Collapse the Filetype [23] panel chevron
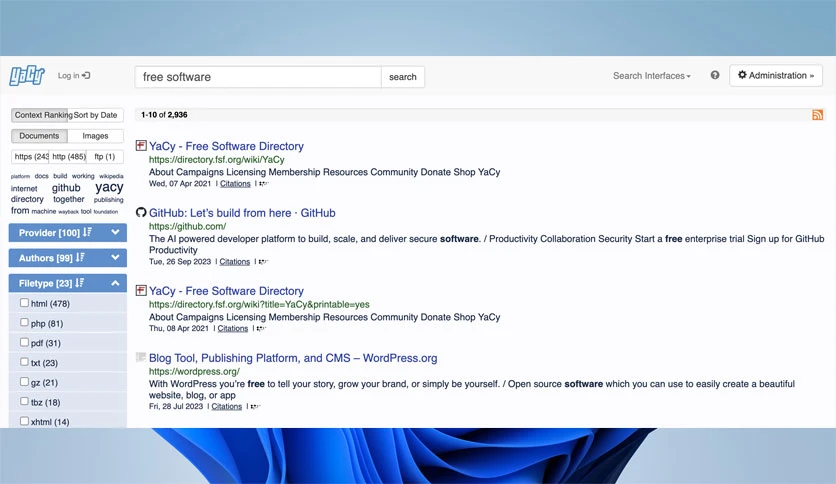Viewport: 836px width, 484px height. click(115, 283)
